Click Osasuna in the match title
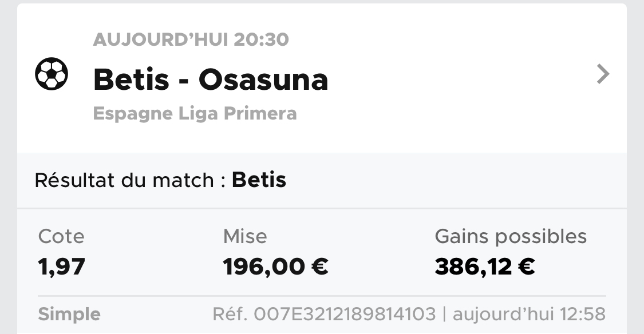 click(x=263, y=79)
